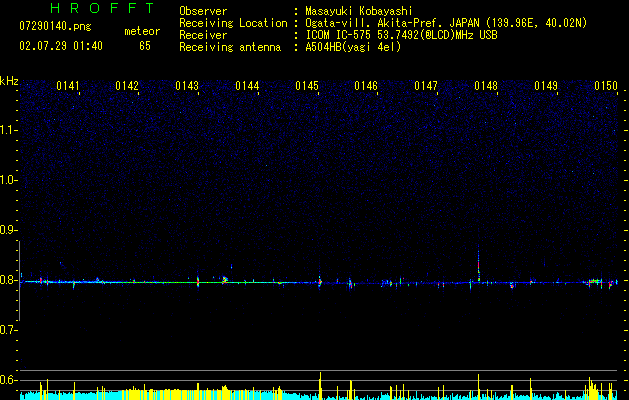Click the Observer label
This screenshot has width=629, height=400.
203,11
